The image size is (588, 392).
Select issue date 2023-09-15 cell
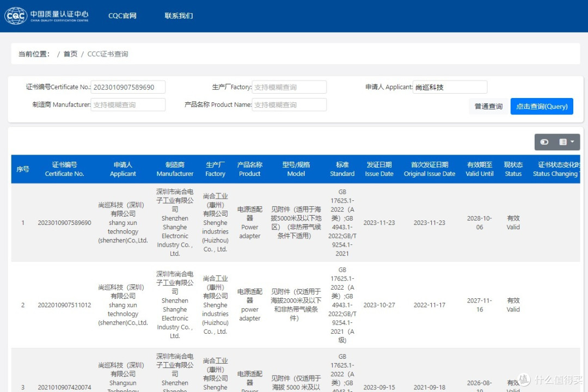click(x=379, y=387)
